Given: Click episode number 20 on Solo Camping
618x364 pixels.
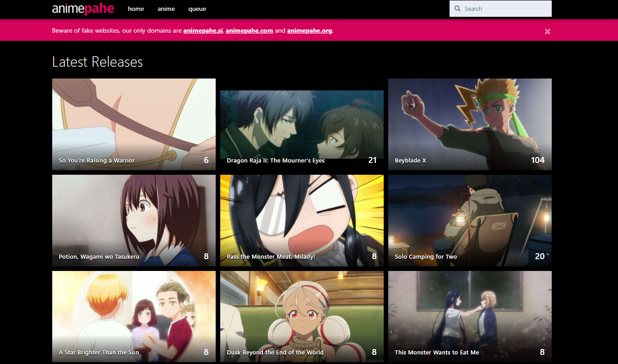Looking at the screenshot, I should 539,256.
